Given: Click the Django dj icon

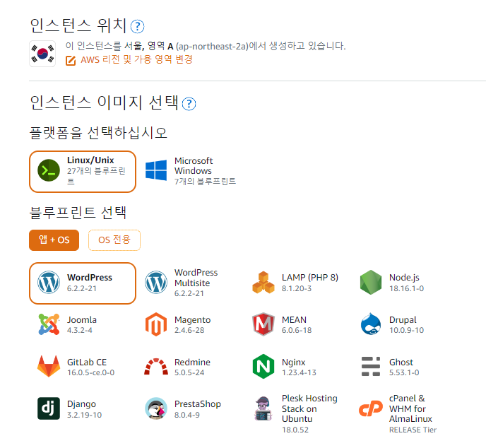Looking at the screenshot, I should (49, 408).
